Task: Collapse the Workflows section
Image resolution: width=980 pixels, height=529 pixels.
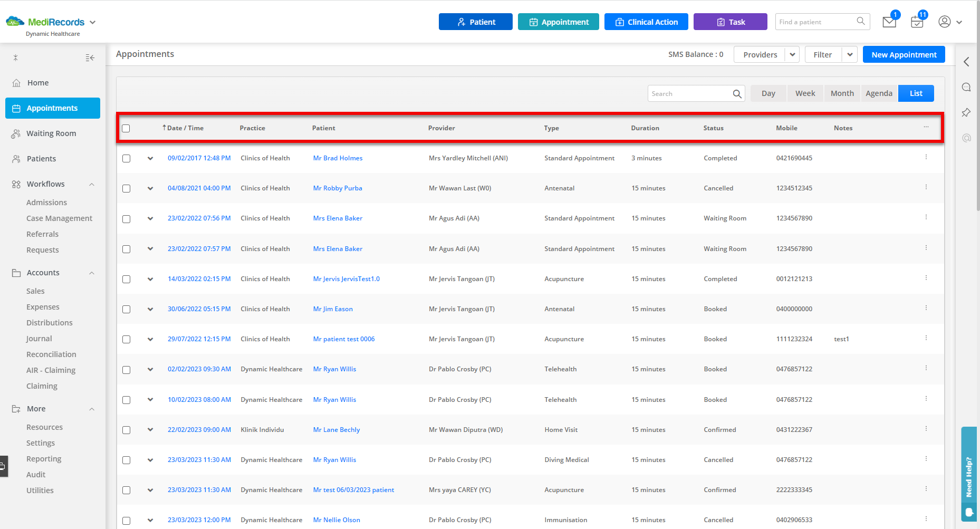Action: [92, 184]
